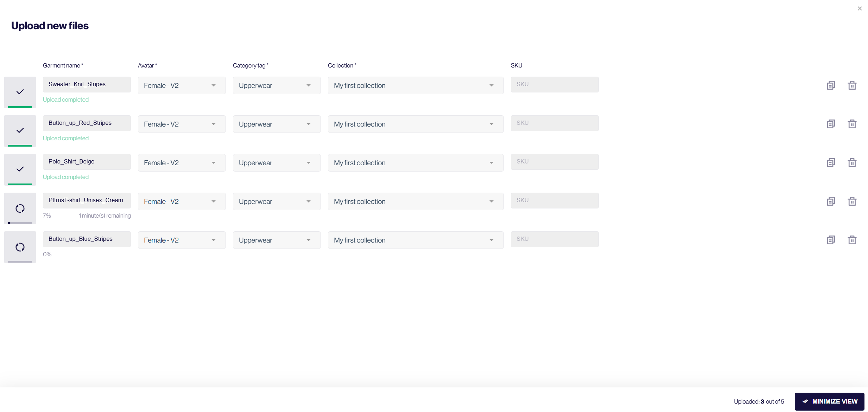
Task: Click the save/duplicate icon for PlttrmsT-shirt_Unisex_Cream
Action: tap(830, 201)
